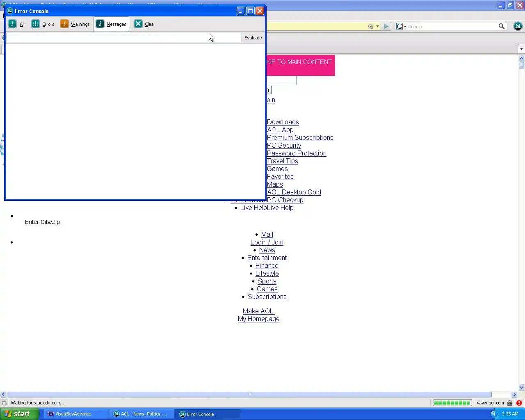525x420 pixels.
Task: Expand hidden system tray icons
Action: tap(494, 414)
